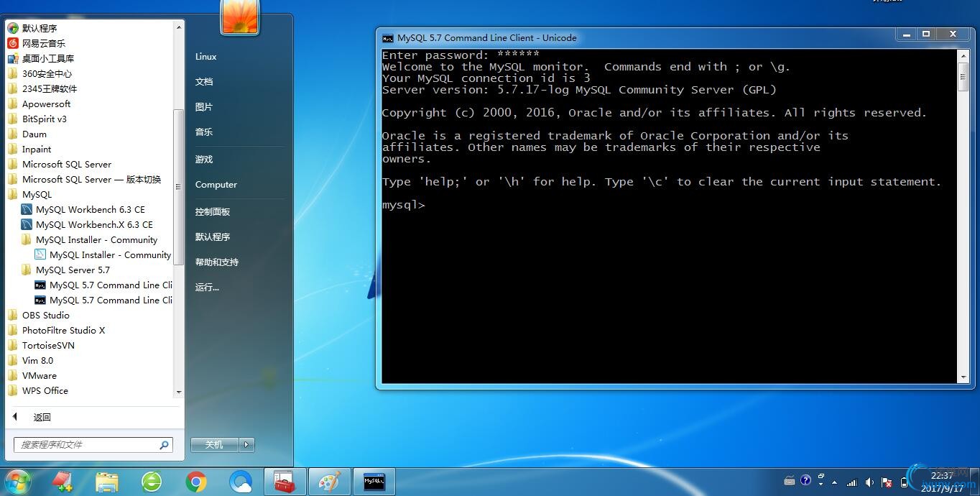Launch MySQL Workbench 6.3 CE
The width and height of the screenshot is (980, 496).
90,209
